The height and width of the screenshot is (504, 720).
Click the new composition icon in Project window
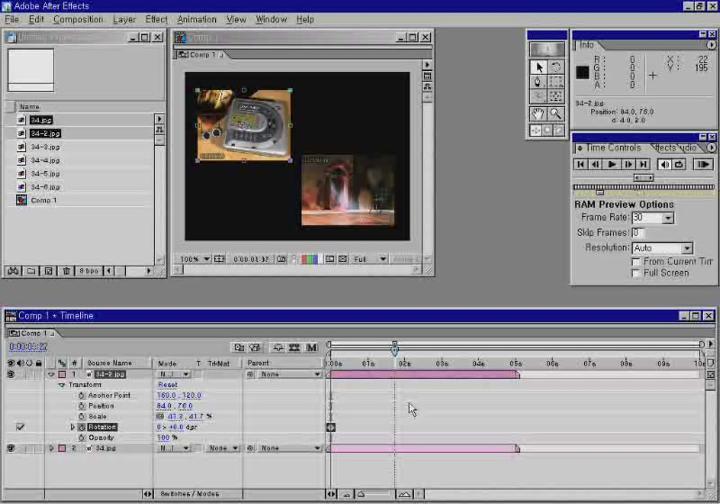click(x=48, y=271)
